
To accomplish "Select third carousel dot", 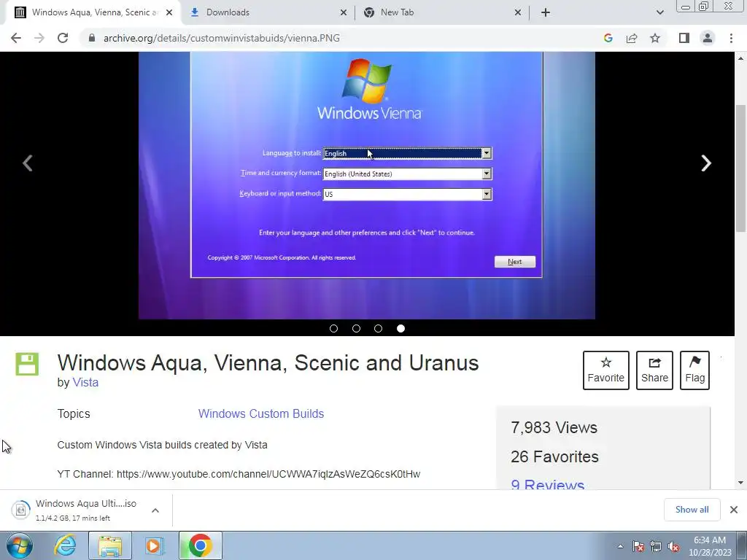I will [x=379, y=329].
